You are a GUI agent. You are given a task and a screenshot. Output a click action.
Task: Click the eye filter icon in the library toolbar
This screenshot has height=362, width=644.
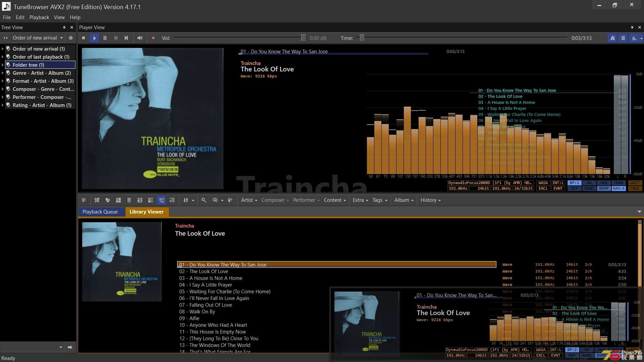215,200
